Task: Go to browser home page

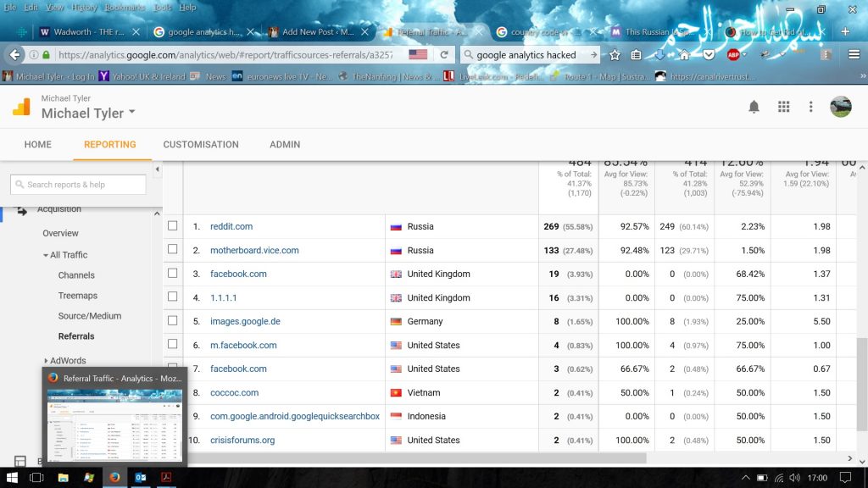Action: 684,55
